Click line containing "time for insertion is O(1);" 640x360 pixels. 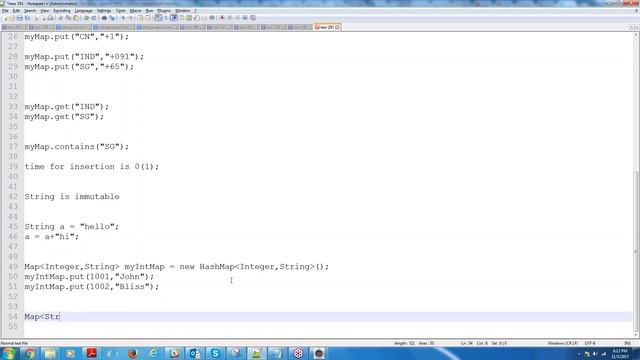pyautogui.click(x=92, y=167)
